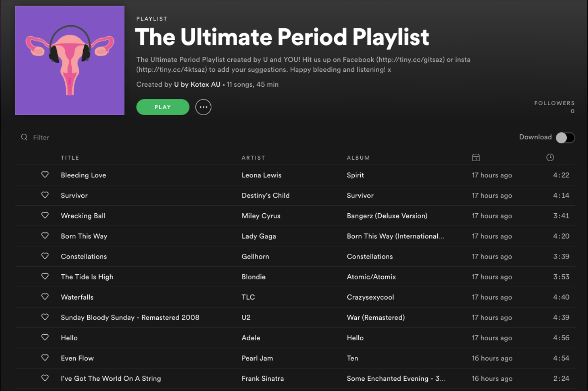The image size is (588, 391).
Task: Open the more options ellipsis button
Action: pyautogui.click(x=203, y=107)
